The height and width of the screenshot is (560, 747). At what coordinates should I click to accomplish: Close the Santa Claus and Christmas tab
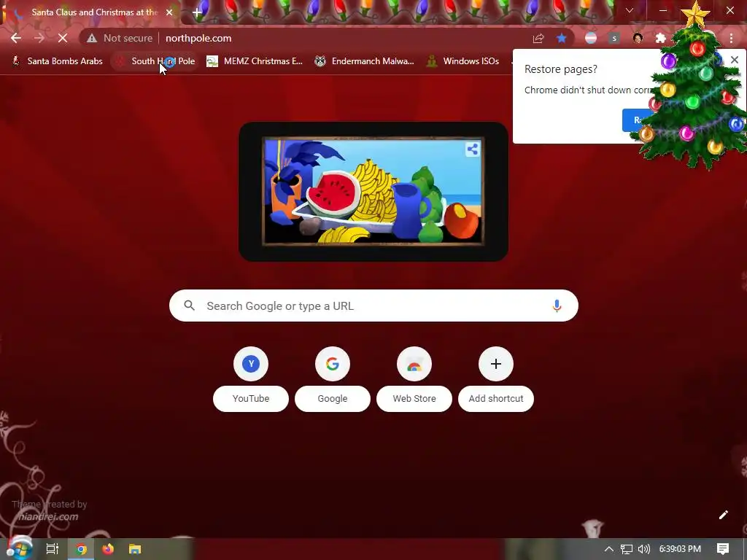[x=169, y=12]
